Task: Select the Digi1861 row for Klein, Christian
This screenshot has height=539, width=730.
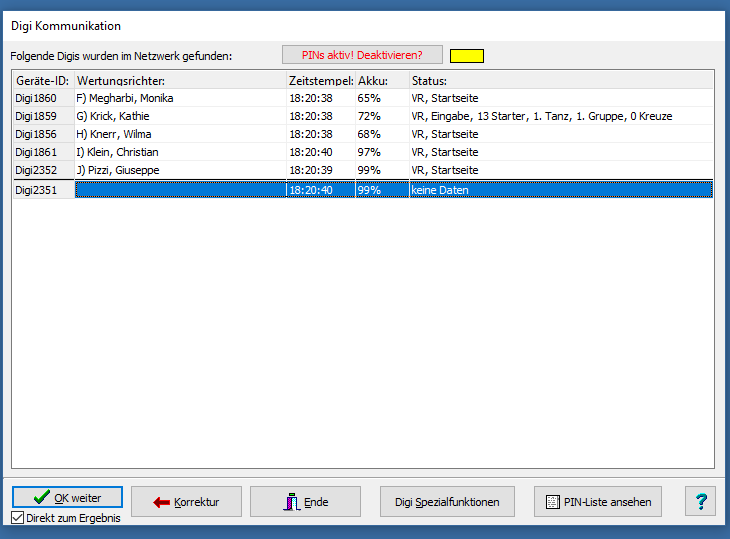Action: (x=180, y=152)
